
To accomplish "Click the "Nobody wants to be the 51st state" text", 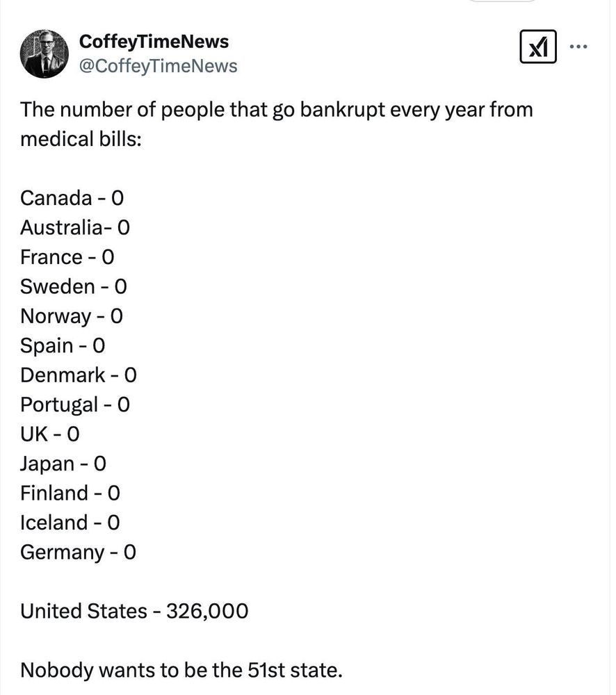I will pos(181,671).
